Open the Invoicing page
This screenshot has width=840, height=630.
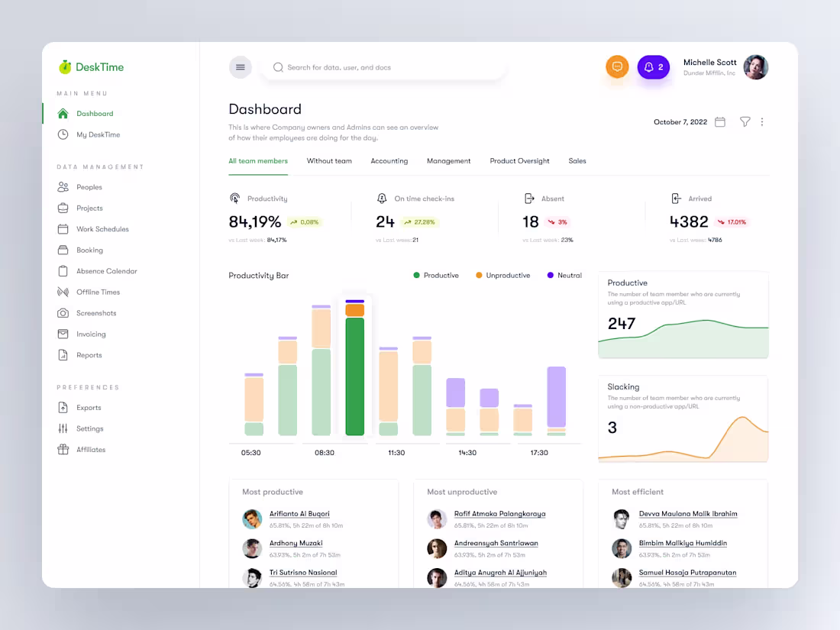[x=92, y=334]
